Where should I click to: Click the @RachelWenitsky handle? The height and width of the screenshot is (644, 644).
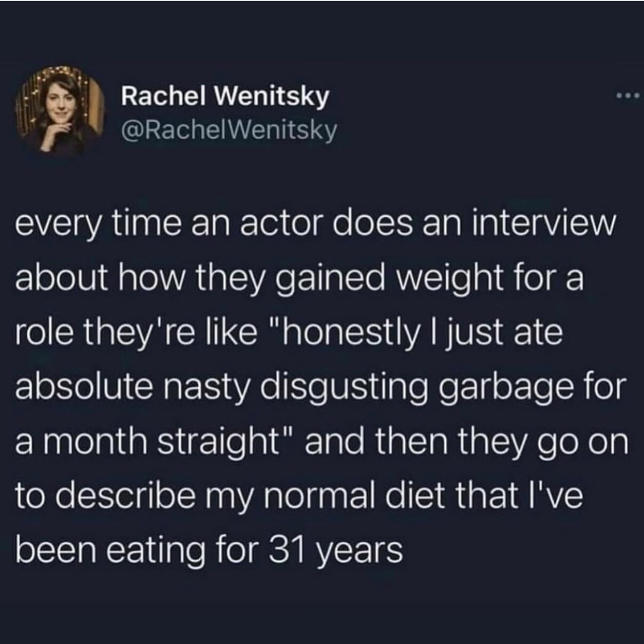coord(229,130)
